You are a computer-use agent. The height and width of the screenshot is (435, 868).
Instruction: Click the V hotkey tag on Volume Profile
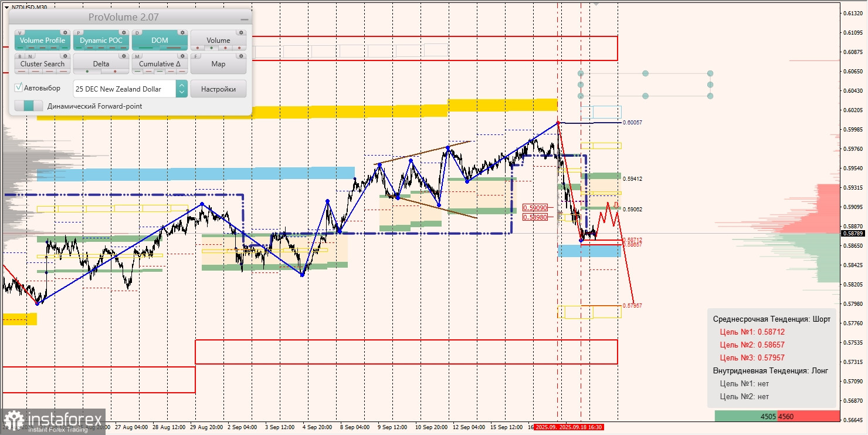click(20, 33)
